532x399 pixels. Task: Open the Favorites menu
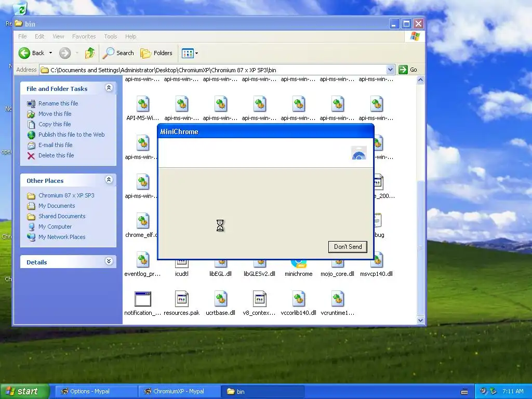click(84, 36)
